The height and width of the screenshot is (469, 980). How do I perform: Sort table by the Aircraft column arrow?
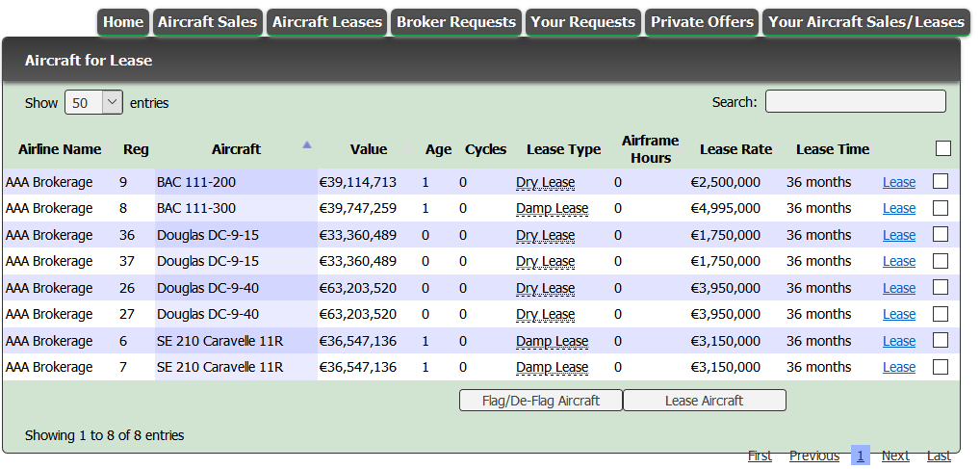pyautogui.click(x=306, y=145)
